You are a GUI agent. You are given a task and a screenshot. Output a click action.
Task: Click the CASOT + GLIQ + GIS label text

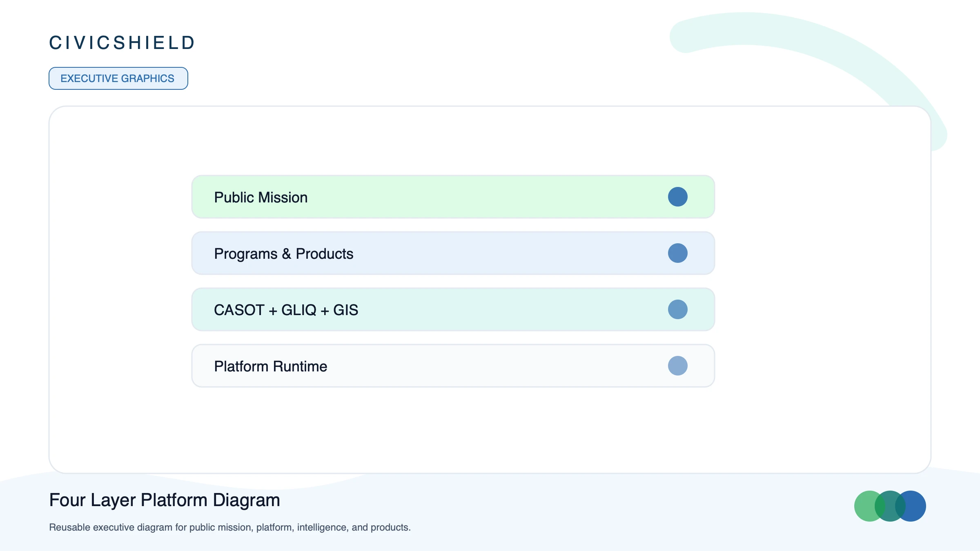pyautogui.click(x=286, y=310)
